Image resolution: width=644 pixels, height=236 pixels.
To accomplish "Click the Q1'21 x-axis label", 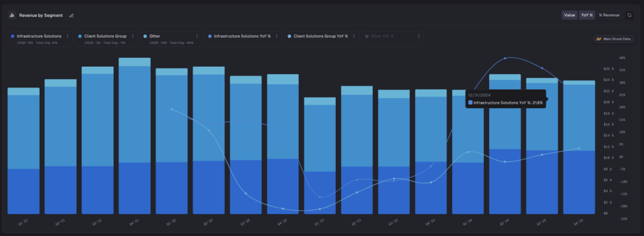I will point(23,222).
